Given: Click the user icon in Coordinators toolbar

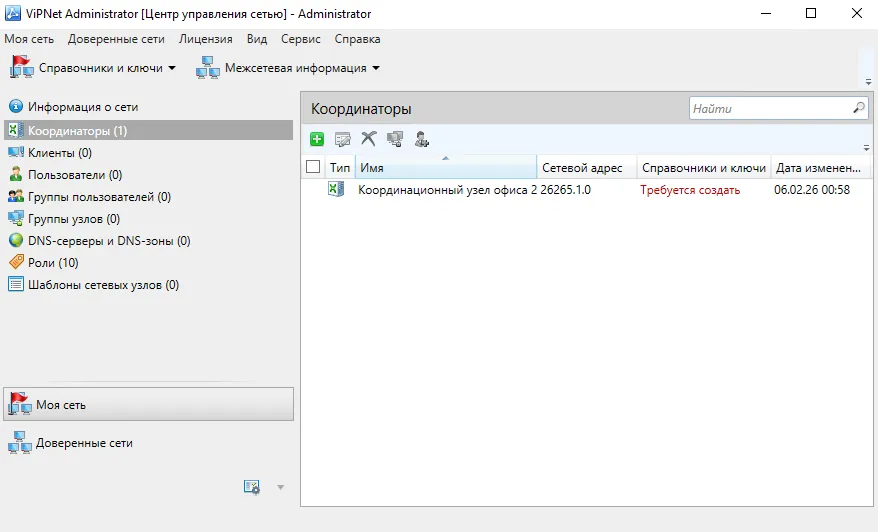Looking at the screenshot, I should [x=421, y=139].
